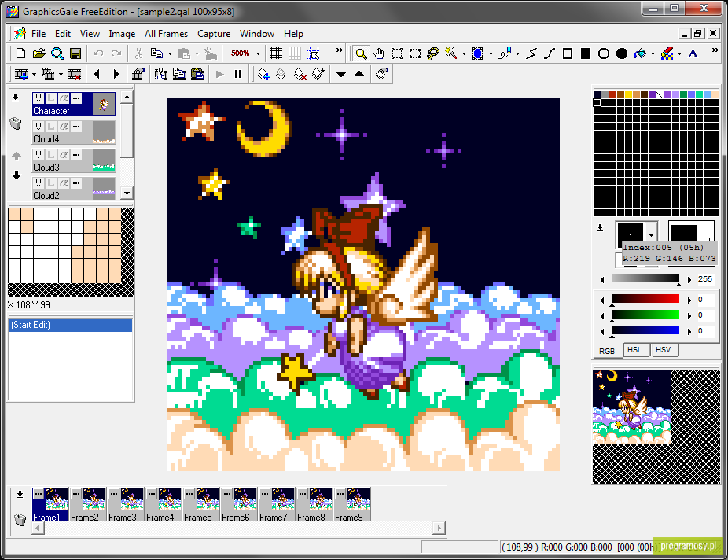Expand the magic wand options dropdown
The image size is (728, 560).
coord(464,53)
